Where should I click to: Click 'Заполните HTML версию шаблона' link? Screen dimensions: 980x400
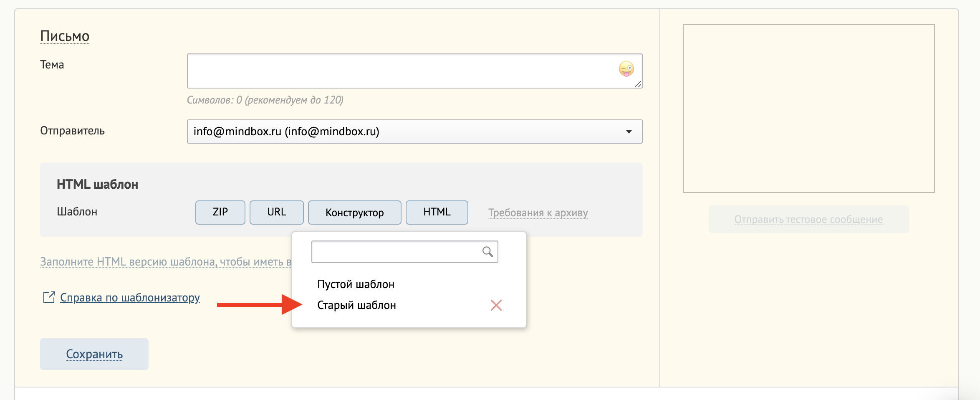point(166,262)
